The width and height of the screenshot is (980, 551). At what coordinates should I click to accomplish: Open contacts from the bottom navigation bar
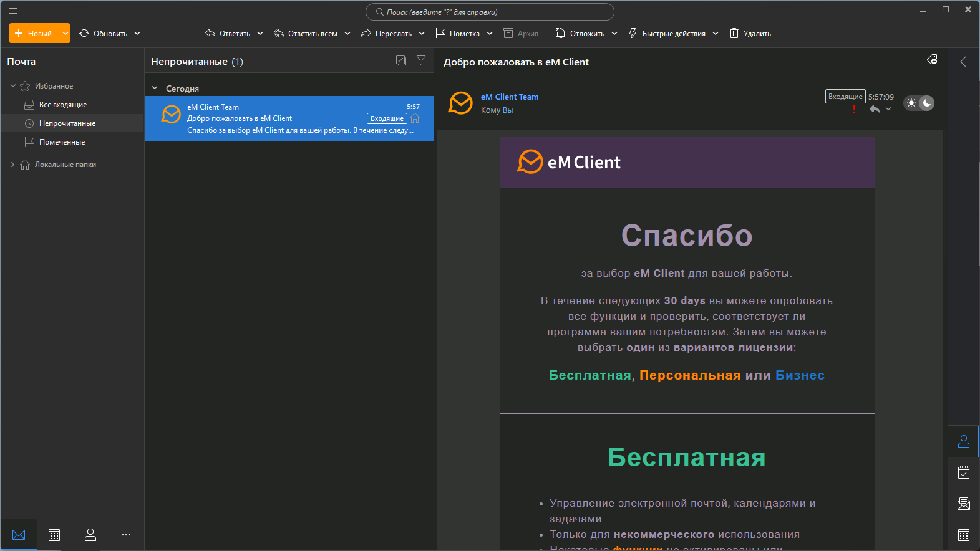pos(90,535)
